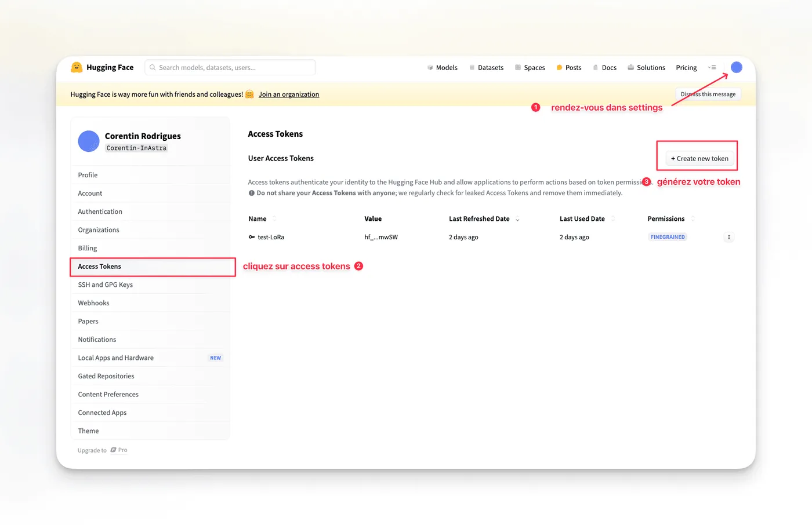Open Local Apps and Hardware settings
The image size is (812, 525).
tap(150, 358)
